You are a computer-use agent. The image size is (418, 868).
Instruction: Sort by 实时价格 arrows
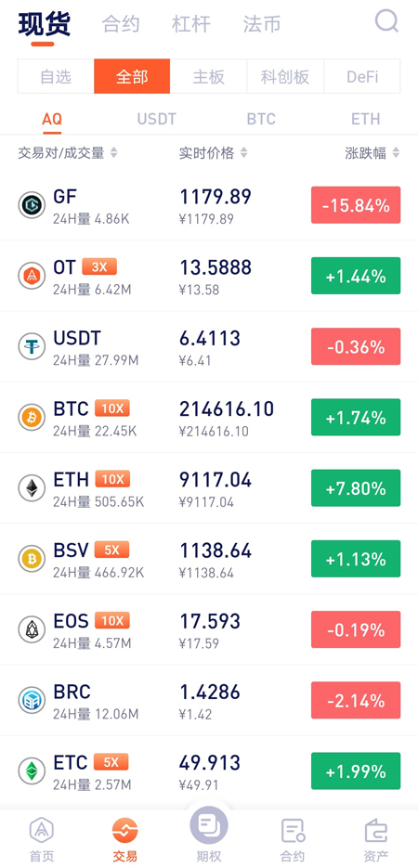coord(243,153)
